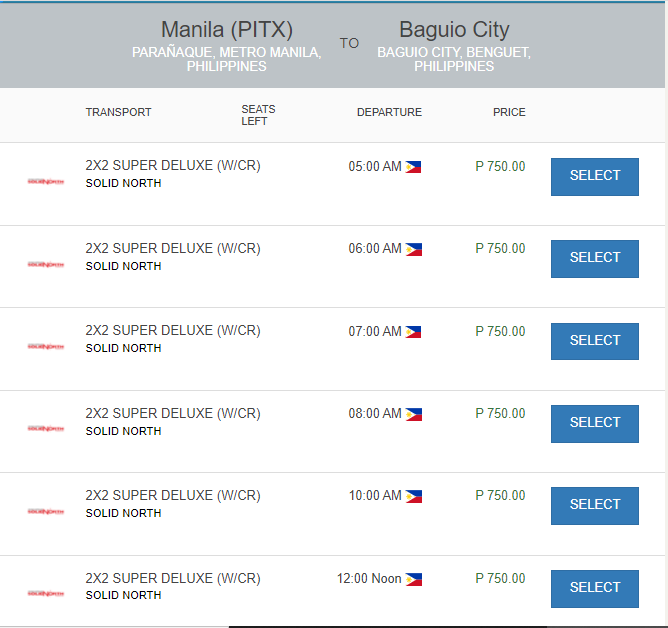Choose the 08:00 AM trip Select button
668x628 pixels.
coord(594,423)
